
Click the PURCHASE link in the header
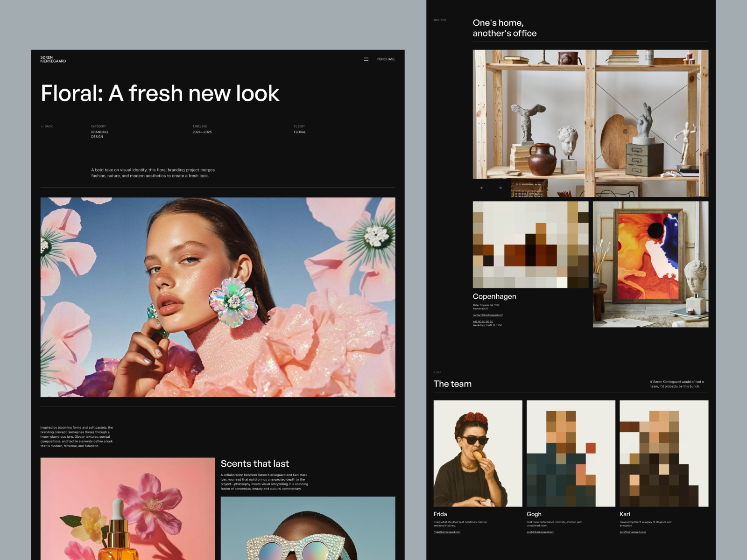point(386,59)
